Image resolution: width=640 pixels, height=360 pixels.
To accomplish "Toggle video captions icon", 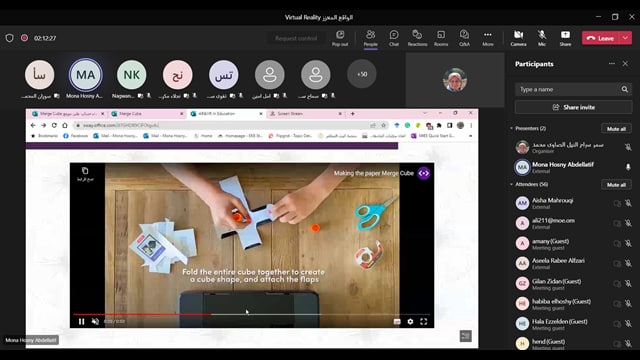I will [397, 322].
